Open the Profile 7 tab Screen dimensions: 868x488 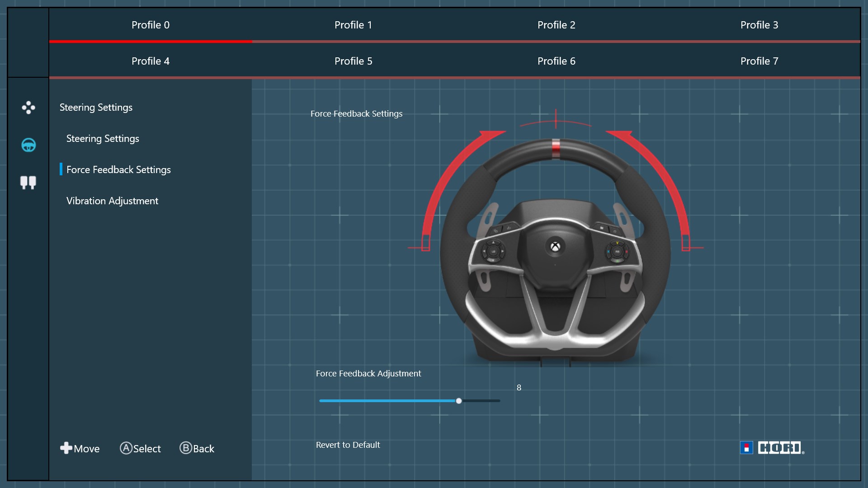pyautogui.click(x=759, y=61)
